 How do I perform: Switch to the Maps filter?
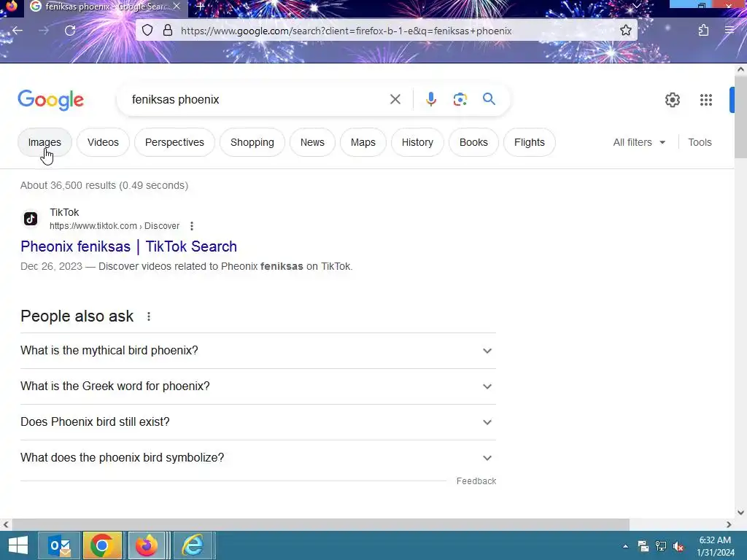(363, 142)
